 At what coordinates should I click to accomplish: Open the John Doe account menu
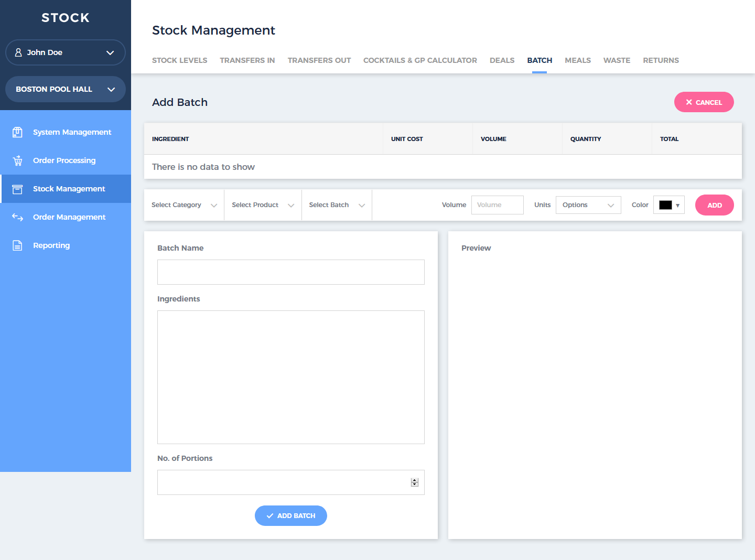pyautogui.click(x=110, y=52)
